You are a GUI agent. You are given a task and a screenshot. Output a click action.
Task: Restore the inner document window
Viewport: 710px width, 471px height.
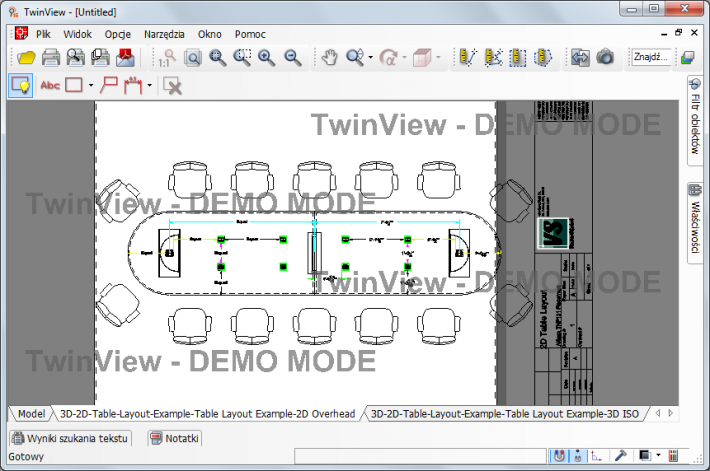[678, 32]
